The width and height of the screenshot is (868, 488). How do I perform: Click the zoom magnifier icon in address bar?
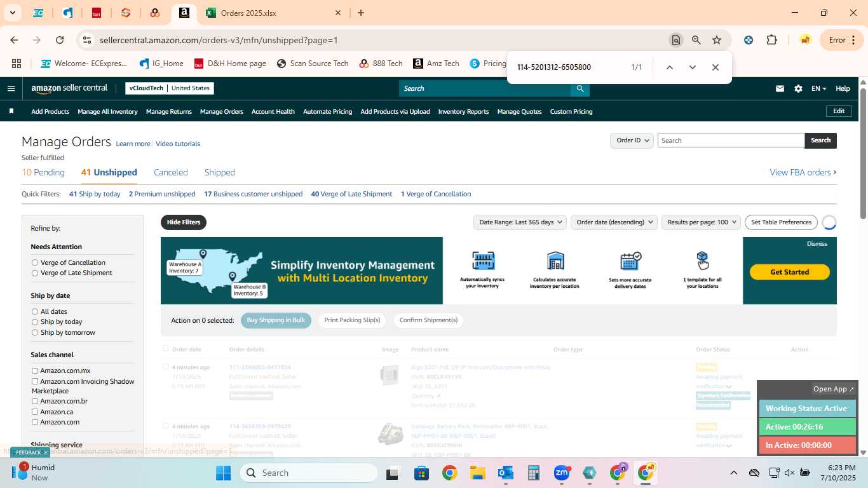pyautogui.click(x=696, y=40)
